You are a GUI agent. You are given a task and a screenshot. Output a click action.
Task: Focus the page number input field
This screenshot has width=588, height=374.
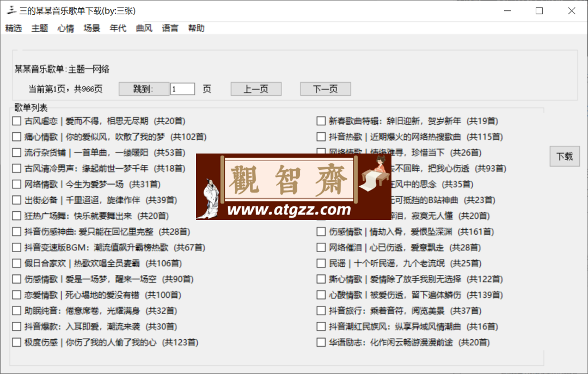pyautogui.click(x=182, y=89)
